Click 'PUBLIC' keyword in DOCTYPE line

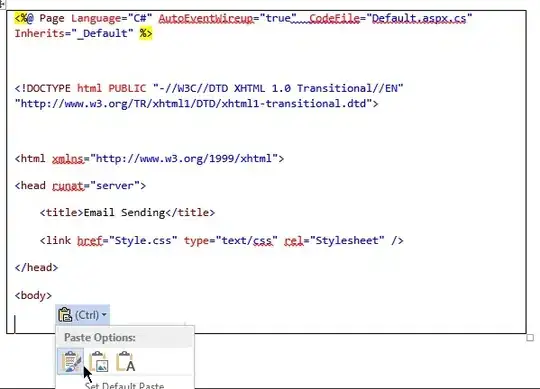point(127,88)
